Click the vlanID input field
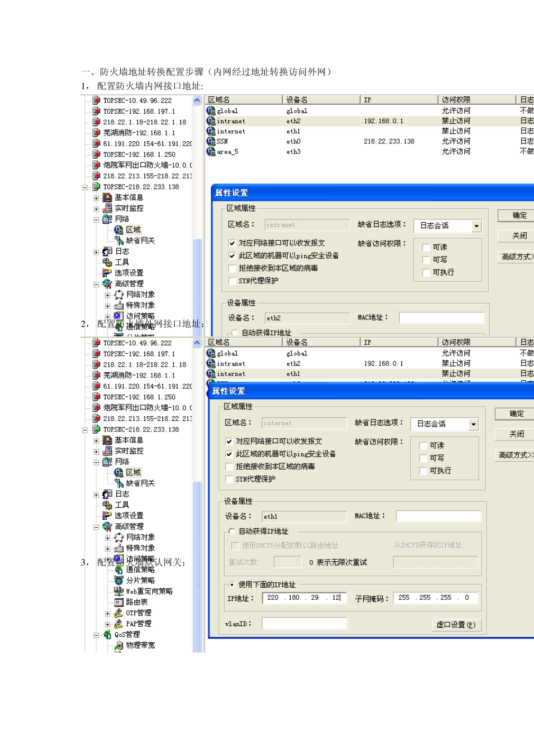 coord(304,623)
